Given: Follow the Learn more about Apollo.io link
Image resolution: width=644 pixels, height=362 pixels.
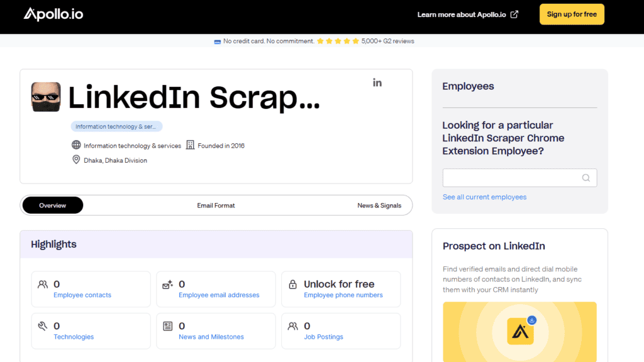Looking at the screenshot, I should 462,14.
